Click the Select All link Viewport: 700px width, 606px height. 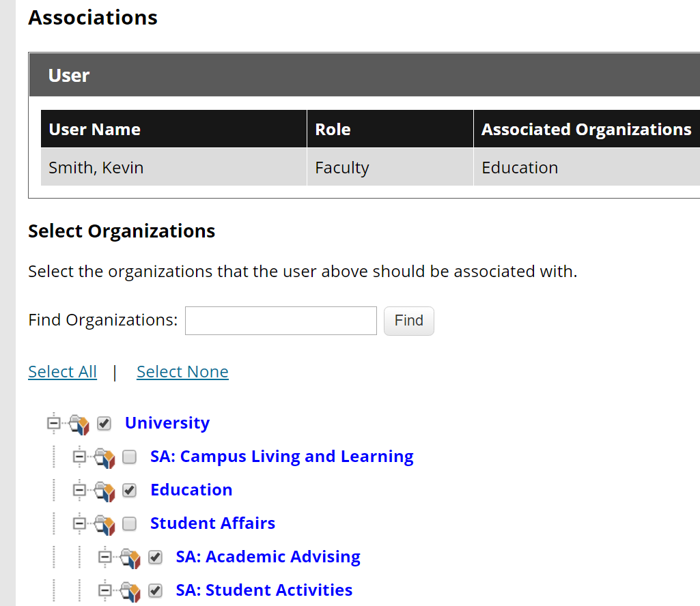[x=63, y=372]
